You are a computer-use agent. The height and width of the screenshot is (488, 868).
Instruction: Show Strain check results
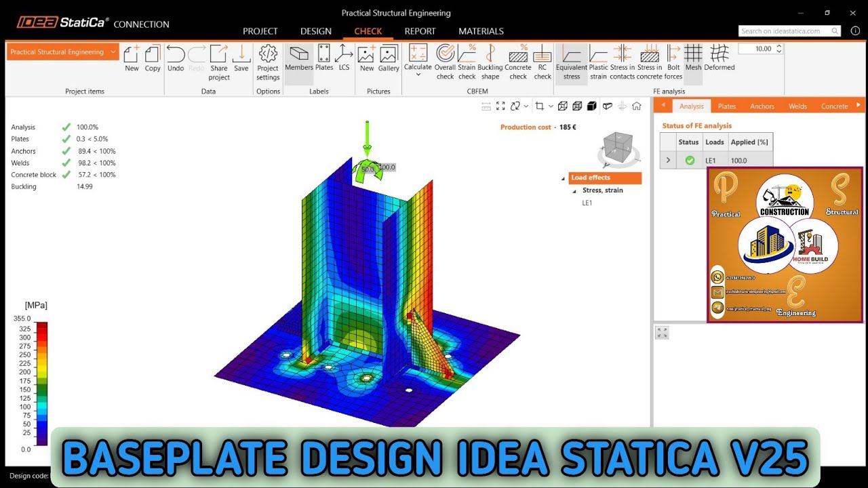(x=467, y=62)
